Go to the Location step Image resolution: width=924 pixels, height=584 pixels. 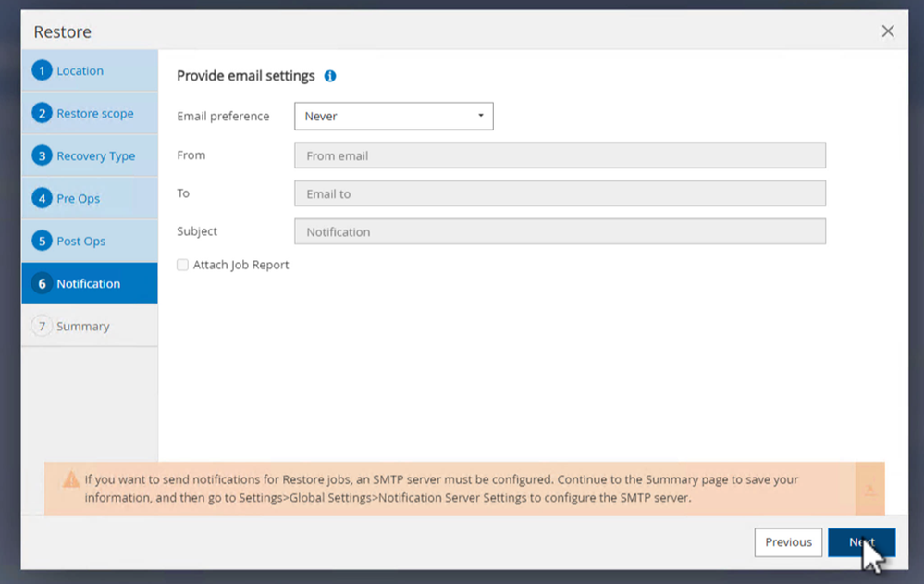click(80, 71)
